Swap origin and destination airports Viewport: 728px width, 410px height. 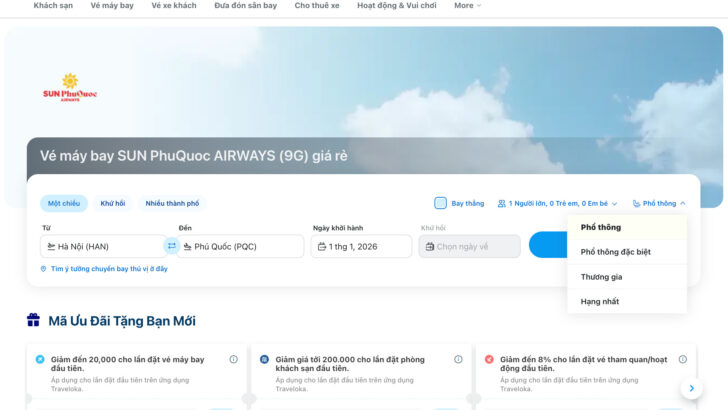[x=171, y=246]
